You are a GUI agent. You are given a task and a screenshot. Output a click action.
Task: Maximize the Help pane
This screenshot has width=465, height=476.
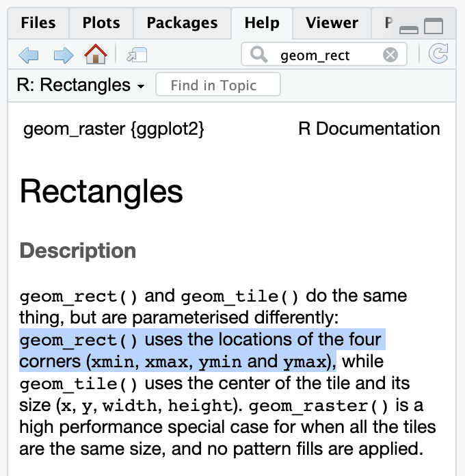point(434,27)
